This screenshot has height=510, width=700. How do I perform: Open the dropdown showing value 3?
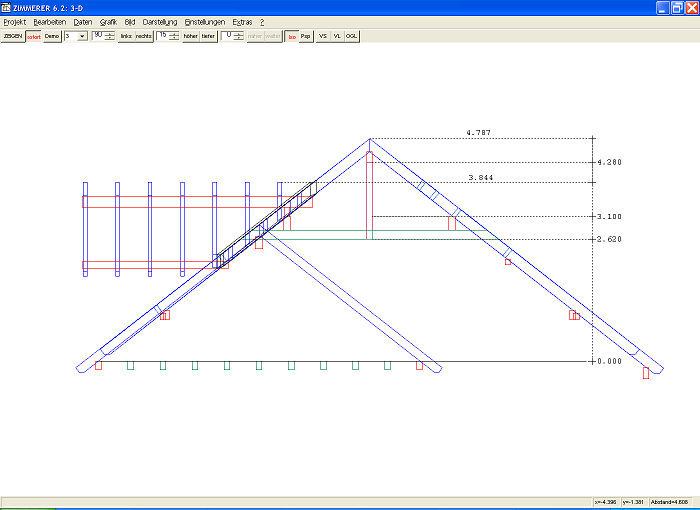click(82, 35)
